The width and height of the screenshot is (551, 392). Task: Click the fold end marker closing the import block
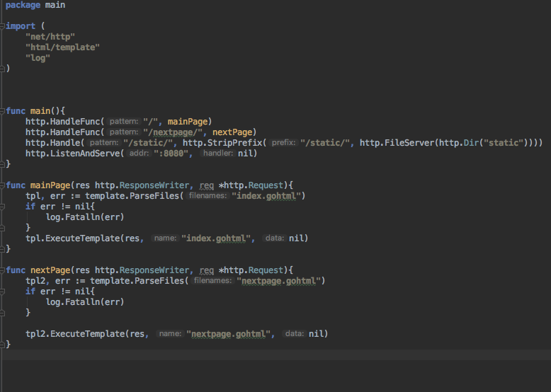point(1,69)
